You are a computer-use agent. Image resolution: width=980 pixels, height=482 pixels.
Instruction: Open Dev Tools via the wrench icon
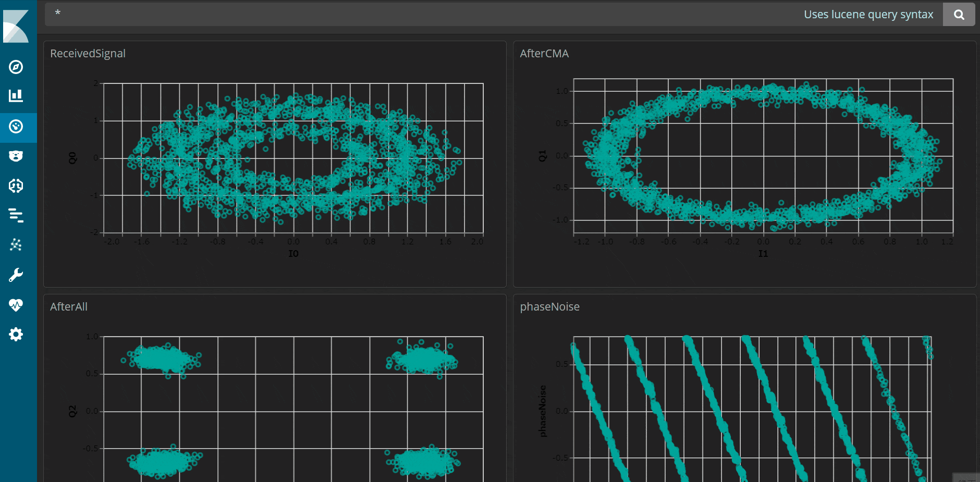point(16,275)
